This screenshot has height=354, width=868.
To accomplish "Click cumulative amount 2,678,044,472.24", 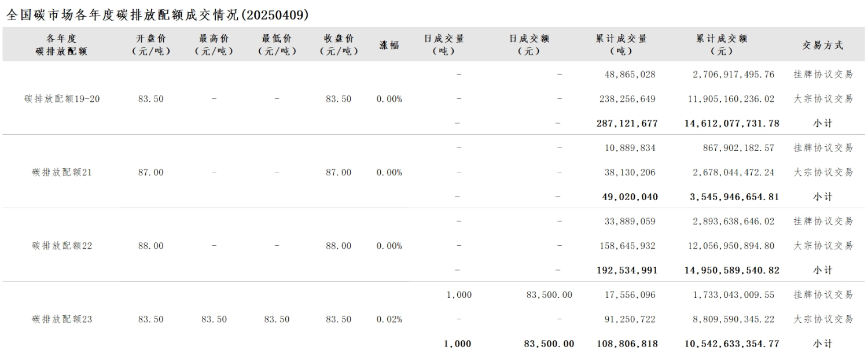I will point(734,172).
